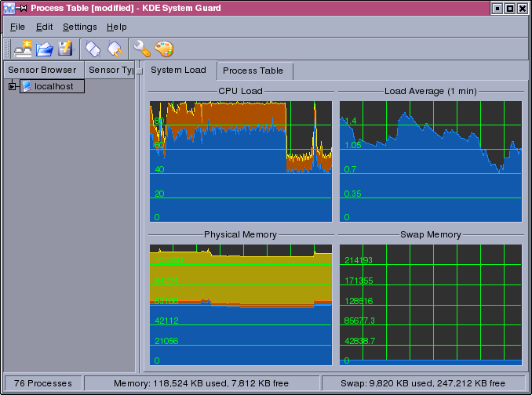Switch to the Process Table tab
Screen dimensions: 532x395
254,71
